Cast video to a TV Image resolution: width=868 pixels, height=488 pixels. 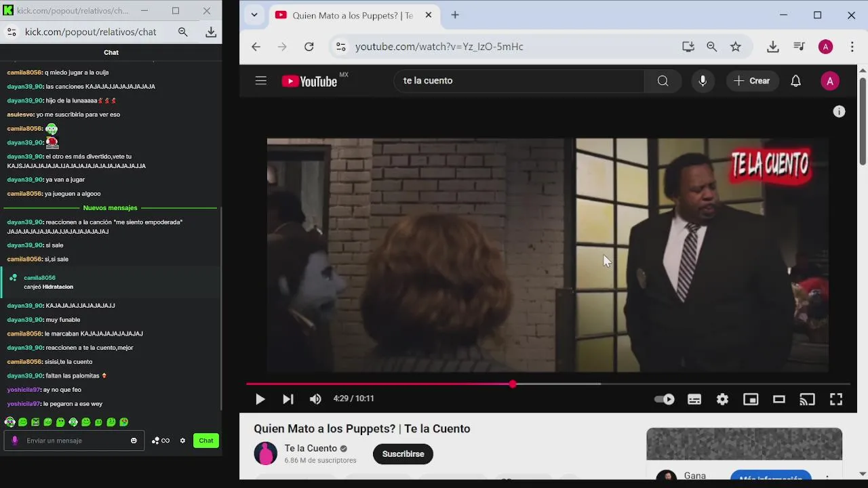click(807, 399)
